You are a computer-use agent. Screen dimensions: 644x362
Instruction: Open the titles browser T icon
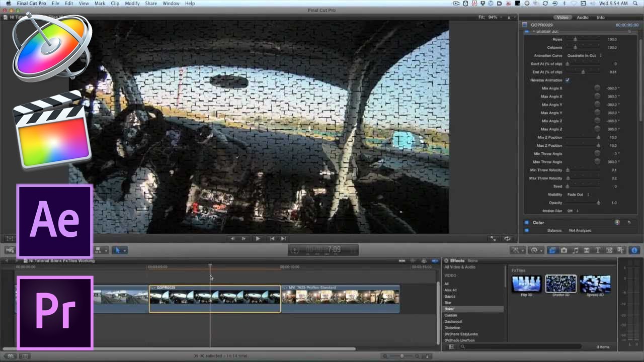[x=598, y=250]
